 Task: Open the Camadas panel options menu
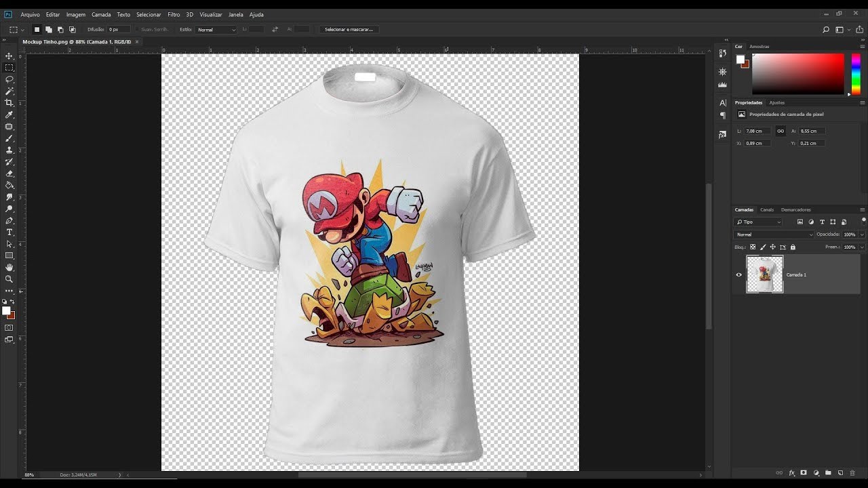(x=863, y=209)
